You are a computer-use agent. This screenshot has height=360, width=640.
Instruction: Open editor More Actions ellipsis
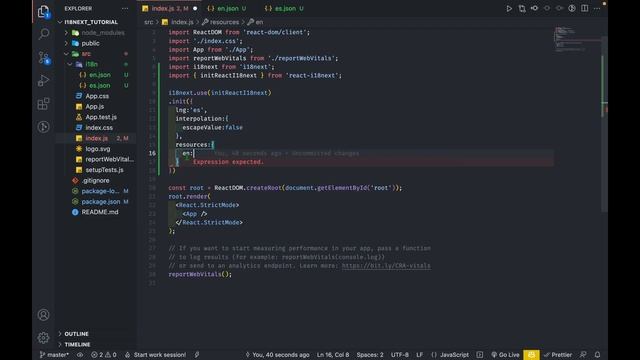597,8
